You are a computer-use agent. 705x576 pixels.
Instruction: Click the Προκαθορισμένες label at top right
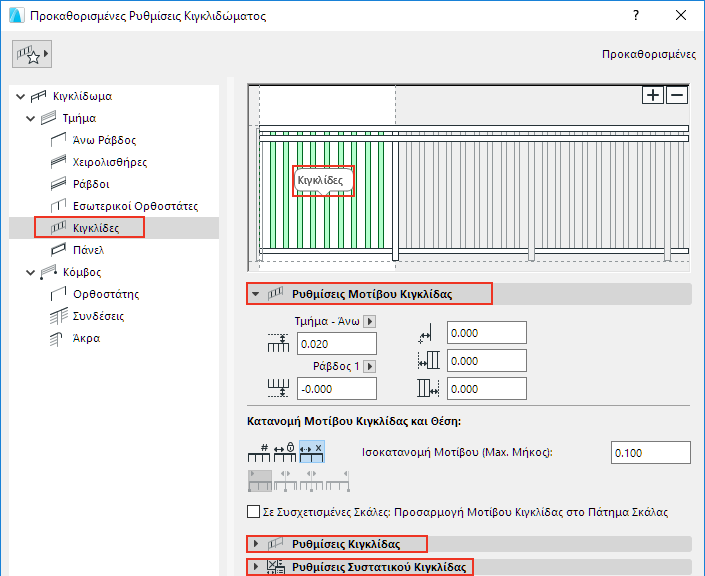tap(649, 54)
